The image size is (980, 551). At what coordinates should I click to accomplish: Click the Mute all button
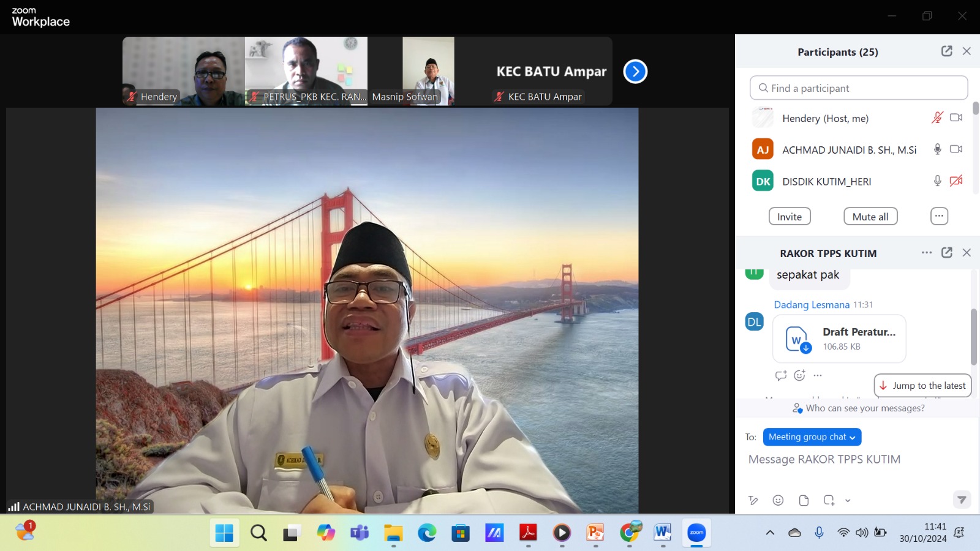click(870, 217)
